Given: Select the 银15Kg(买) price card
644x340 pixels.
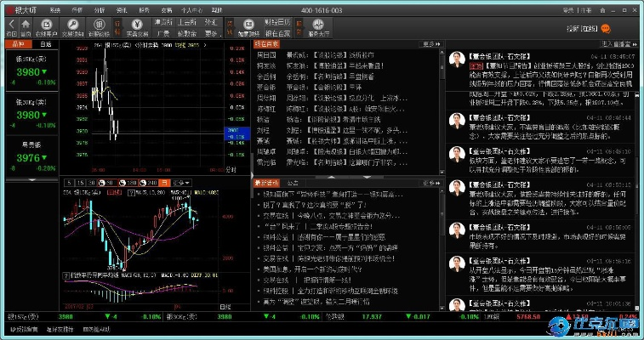Looking at the screenshot, I should coord(31,71).
